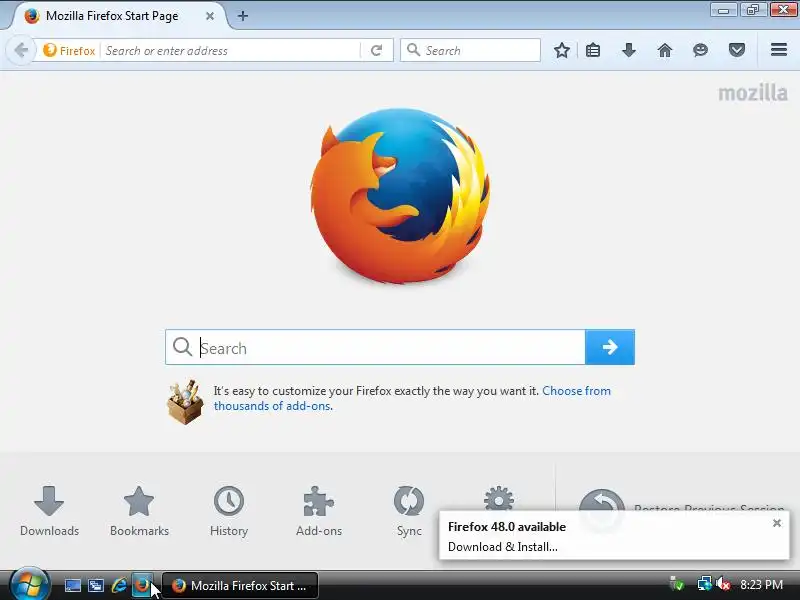Image resolution: width=800 pixels, height=600 pixels.
Task: Select Mozilla Firefox Start taskbar button
Action: [x=240, y=586]
